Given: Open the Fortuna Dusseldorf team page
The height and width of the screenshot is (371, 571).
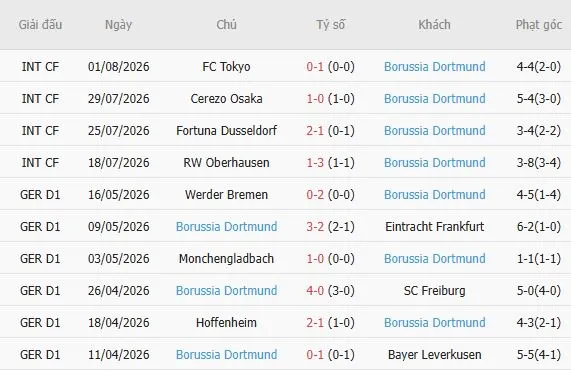Looking at the screenshot, I should [226, 131].
